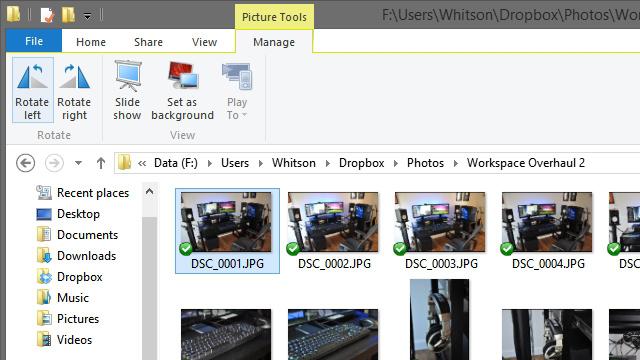Navigate to Dropbox breadcrumb
Screen dimensions: 640x360
click(361, 163)
